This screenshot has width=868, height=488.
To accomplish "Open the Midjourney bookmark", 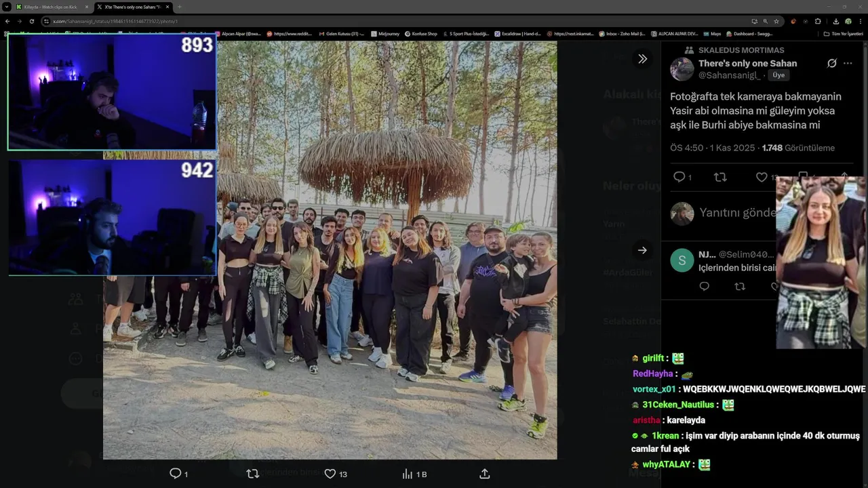I will coord(385,33).
